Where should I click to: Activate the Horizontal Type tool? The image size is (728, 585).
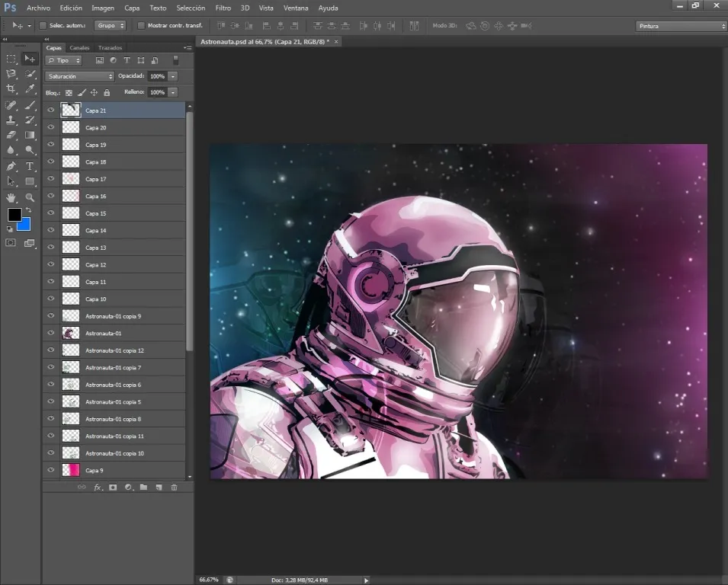coord(30,166)
